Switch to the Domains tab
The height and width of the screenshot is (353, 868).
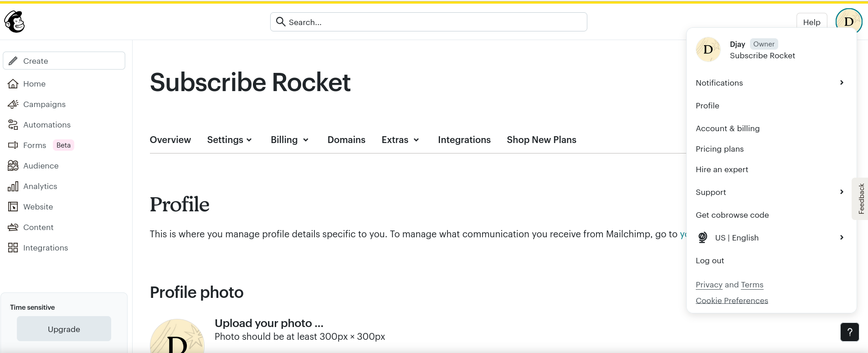[x=346, y=140]
